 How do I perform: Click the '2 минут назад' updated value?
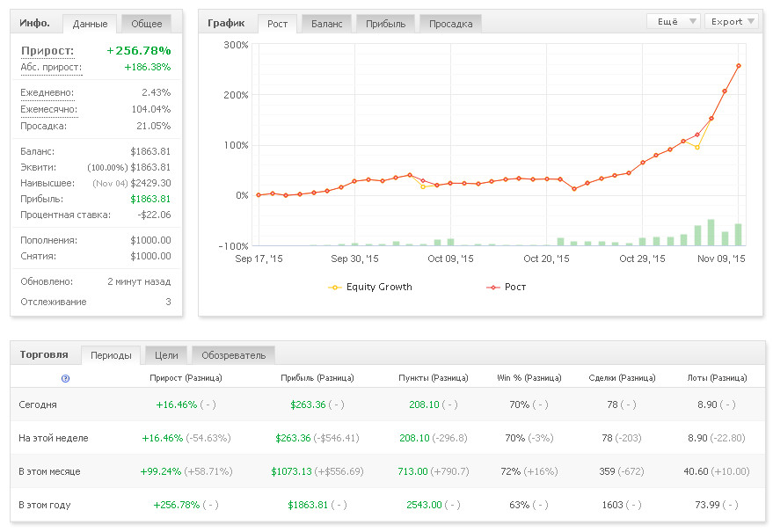click(139, 282)
